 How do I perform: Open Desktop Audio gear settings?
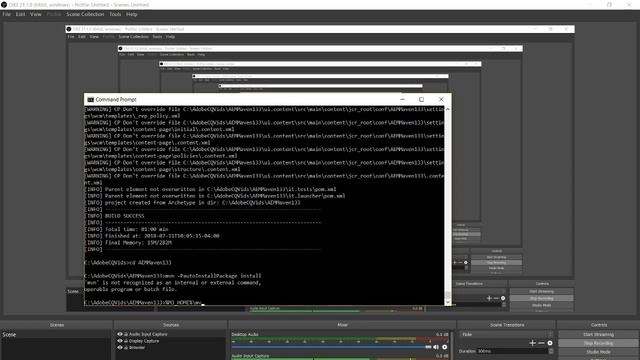click(x=444, y=347)
